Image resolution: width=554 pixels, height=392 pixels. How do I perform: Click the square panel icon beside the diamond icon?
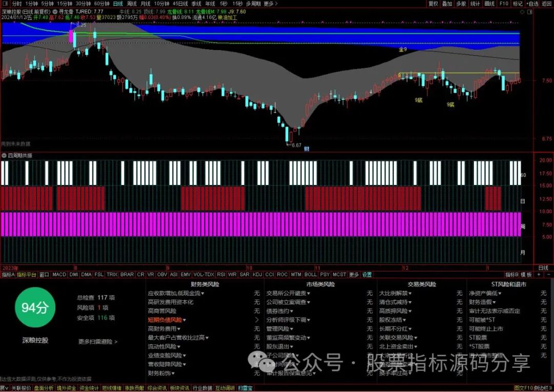click(529, 12)
